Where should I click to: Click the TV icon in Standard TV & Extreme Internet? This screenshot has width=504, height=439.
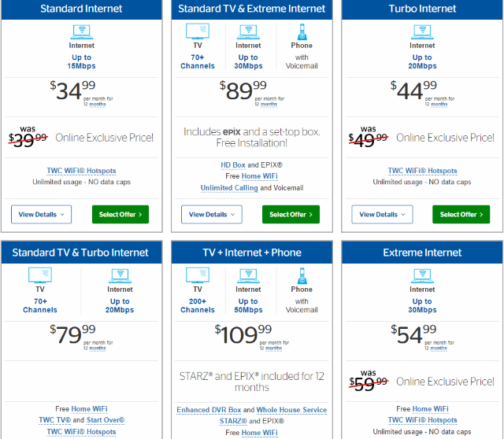[x=198, y=31]
